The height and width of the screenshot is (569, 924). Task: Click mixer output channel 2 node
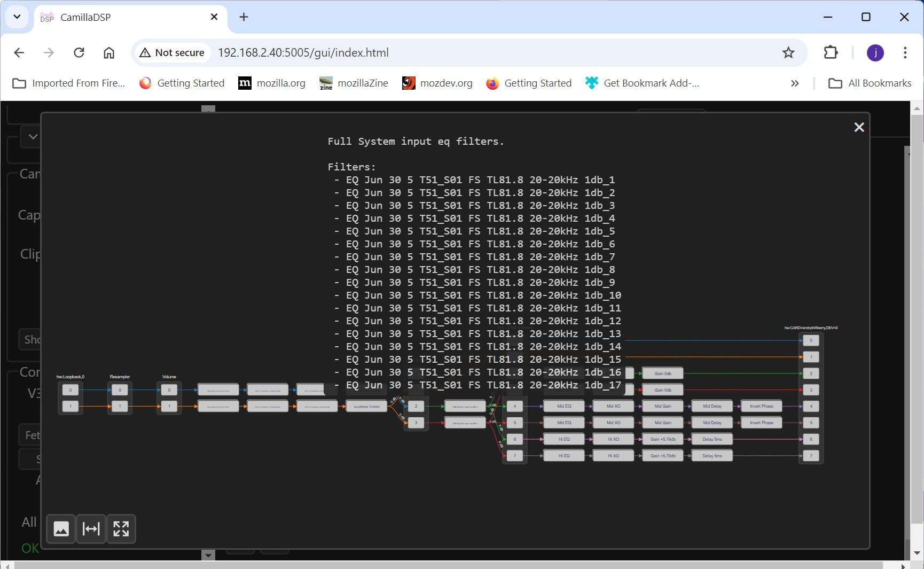416,407
